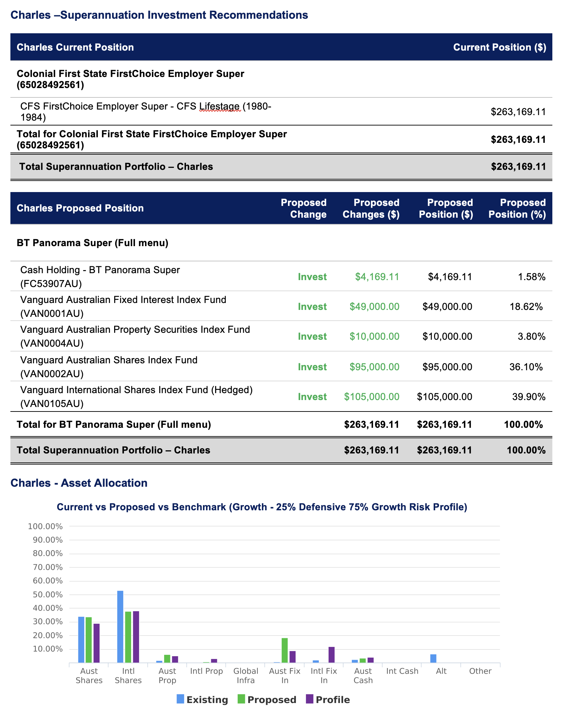This screenshot has height=728, width=569.
Task: Select the 'Proposed Position (%)' column header
Action: point(517,208)
